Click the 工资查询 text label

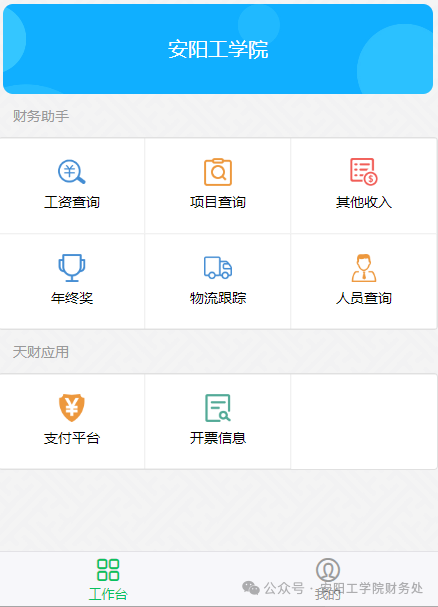(72, 202)
